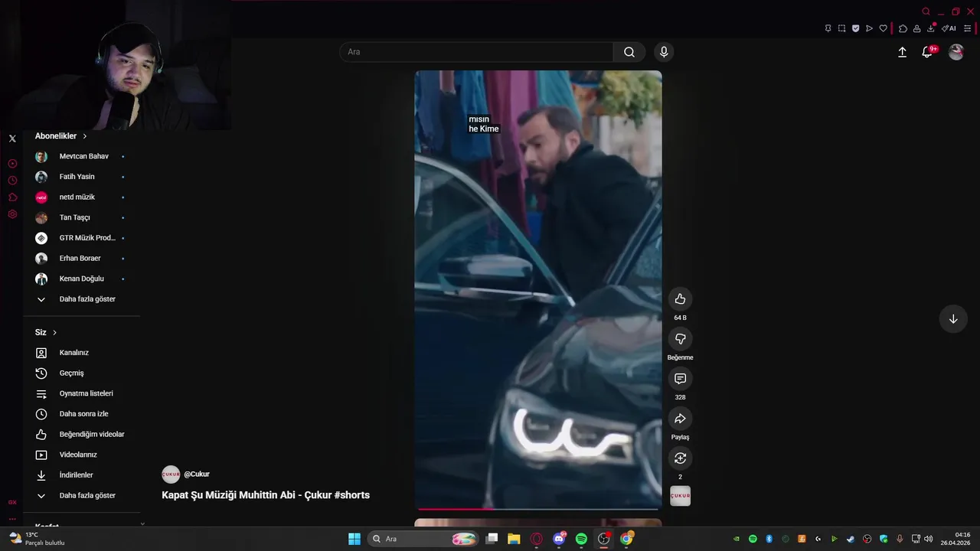Go to next short with down arrow
Image resolution: width=980 pixels, height=551 pixels.
(953, 319)
